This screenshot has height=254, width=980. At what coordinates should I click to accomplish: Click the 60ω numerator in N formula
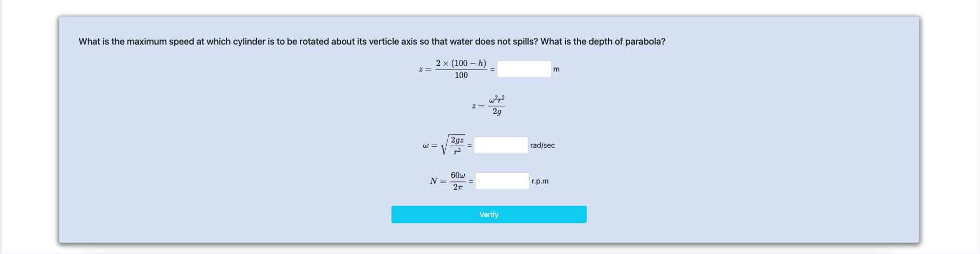(458, 175)
